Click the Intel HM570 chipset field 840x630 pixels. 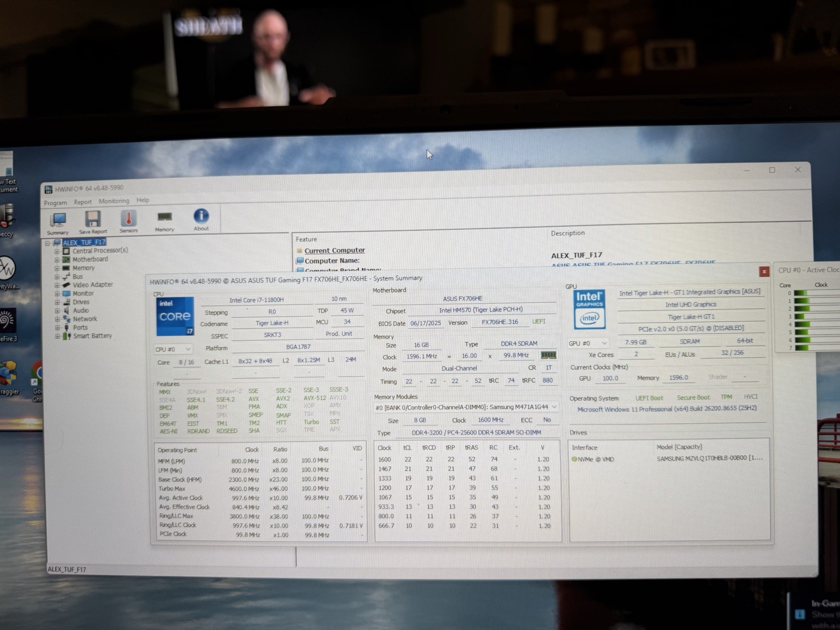pos(481,310)
